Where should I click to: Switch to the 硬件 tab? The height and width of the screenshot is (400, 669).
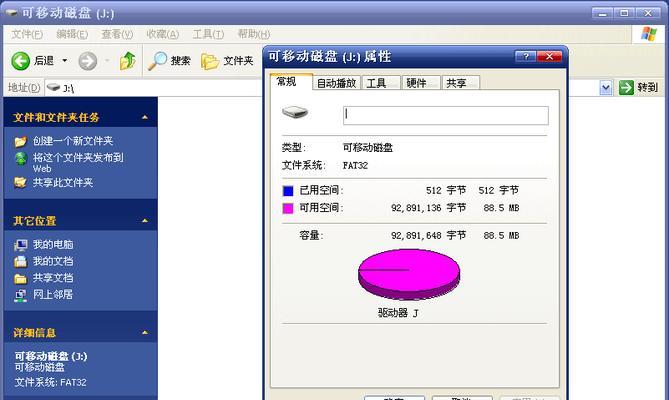point(421,83)
